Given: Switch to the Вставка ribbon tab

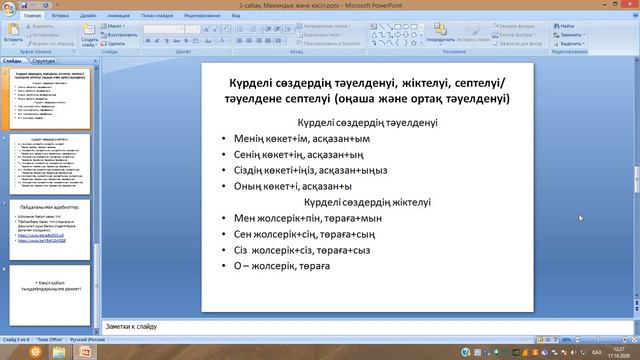Looking at the screenshot, I should [60, 16].
